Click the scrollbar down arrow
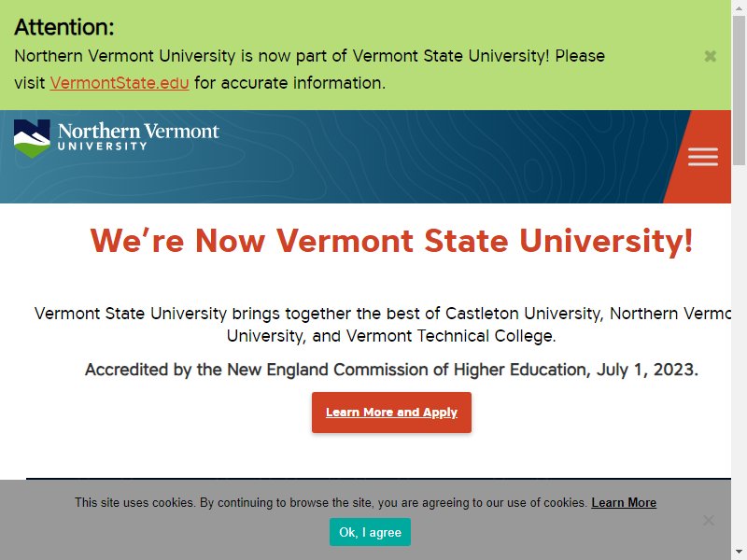The width and height of the screenshot is (747, 560). click(x=739, y=553)
